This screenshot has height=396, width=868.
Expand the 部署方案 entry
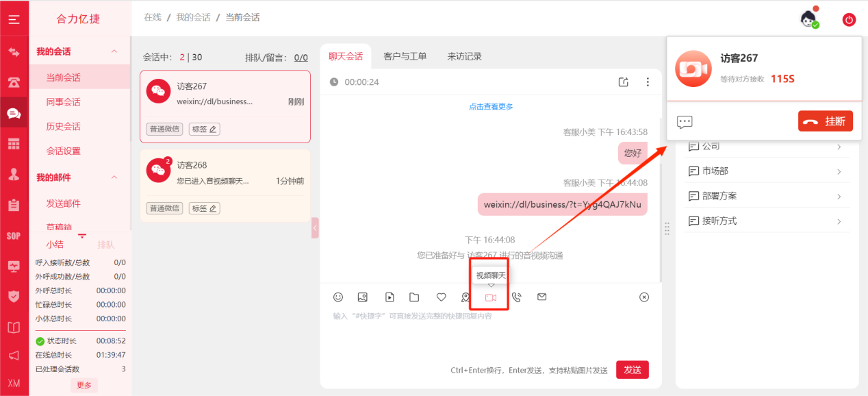(765, 196)
